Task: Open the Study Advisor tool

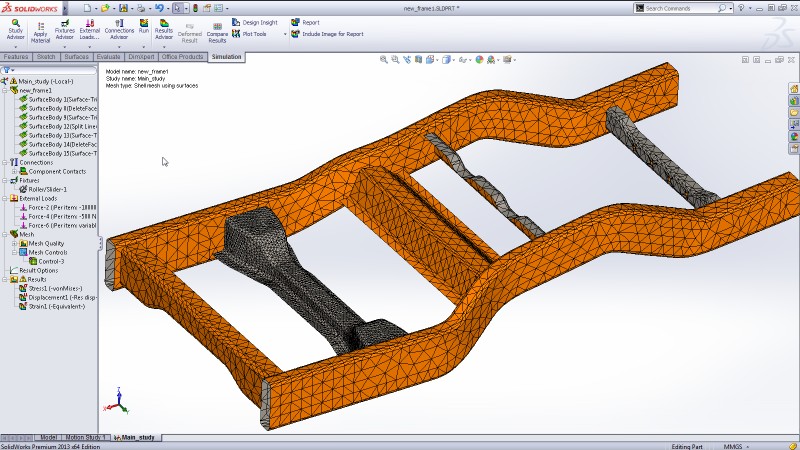Action: (15, 27)
